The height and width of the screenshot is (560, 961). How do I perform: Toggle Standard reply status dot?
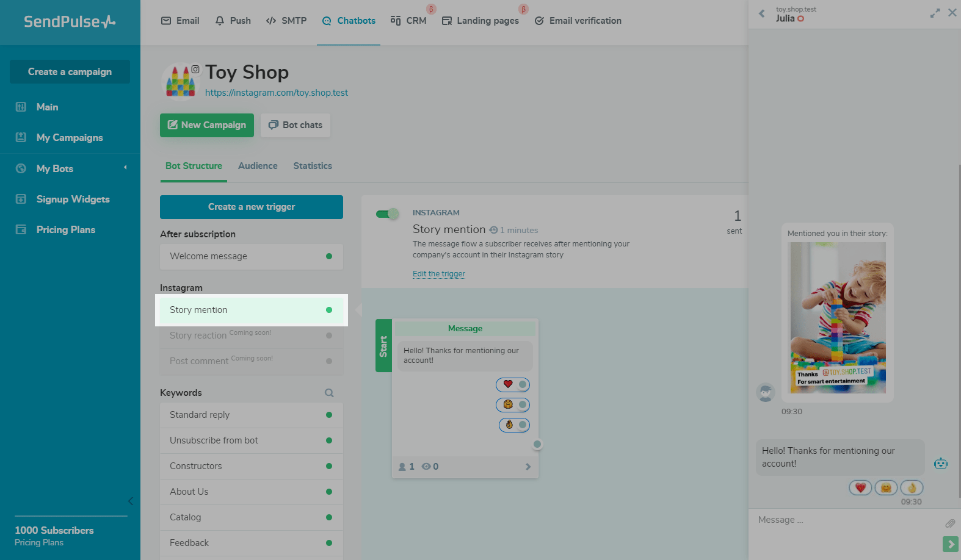[x=329, y=415]
